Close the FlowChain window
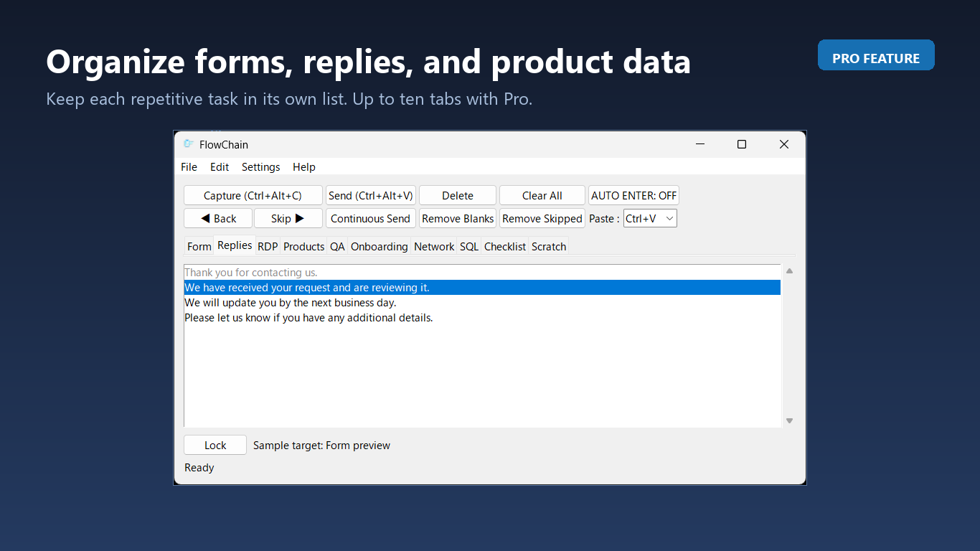Image resolution: width=980 pixels, height=551 pixels. 784,144
